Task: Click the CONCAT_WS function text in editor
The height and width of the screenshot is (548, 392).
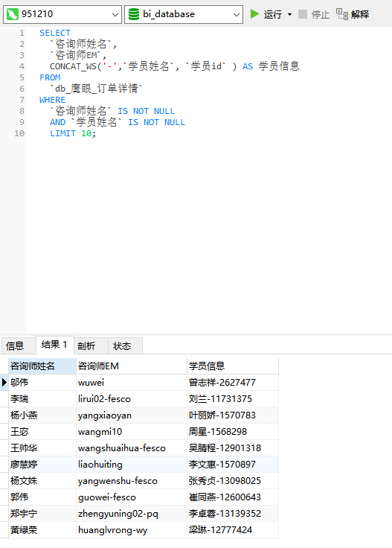Action: [74, 66]
